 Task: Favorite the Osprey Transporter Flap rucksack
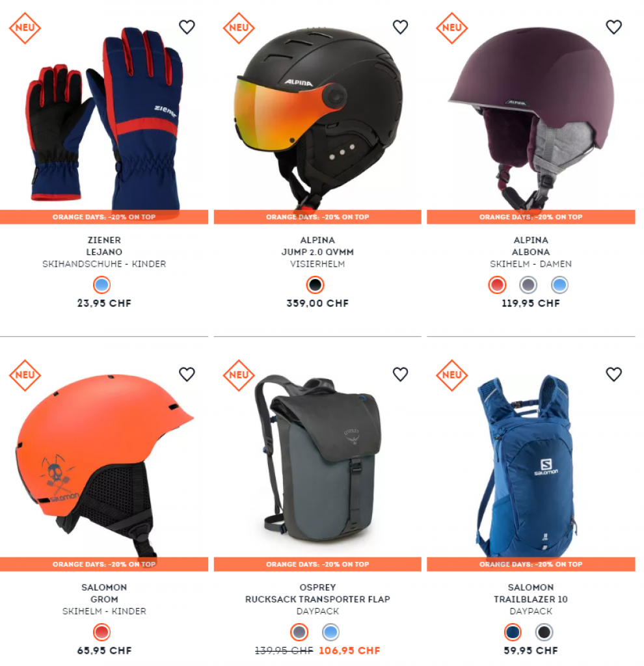coord(400,374)
